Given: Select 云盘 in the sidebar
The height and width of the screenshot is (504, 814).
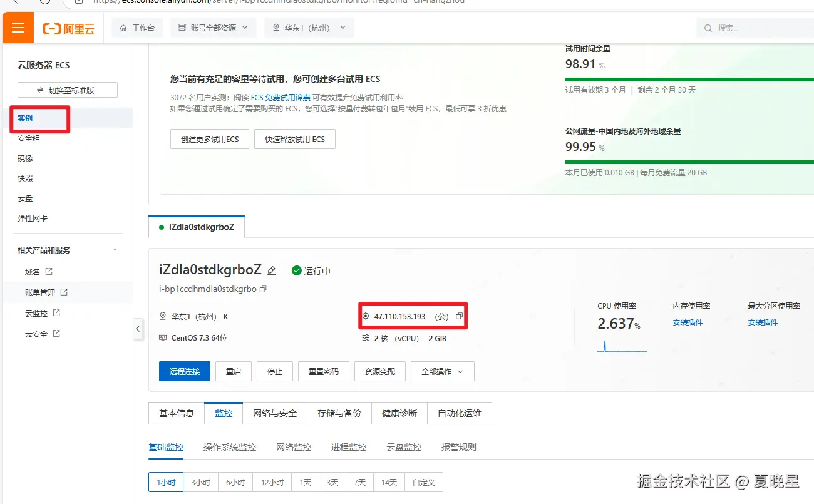Looking at the screenshot, I should (x=25, y=198).
